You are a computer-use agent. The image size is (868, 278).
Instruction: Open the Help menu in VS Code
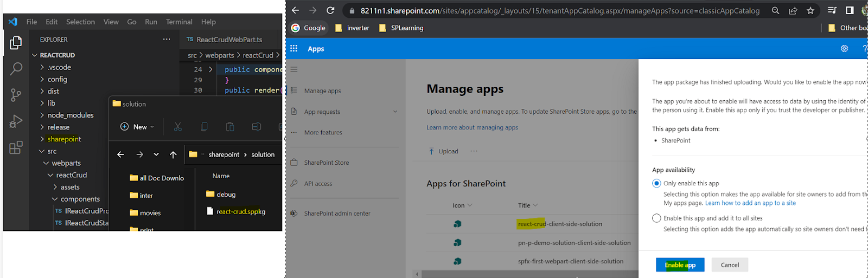click(208, 22)
